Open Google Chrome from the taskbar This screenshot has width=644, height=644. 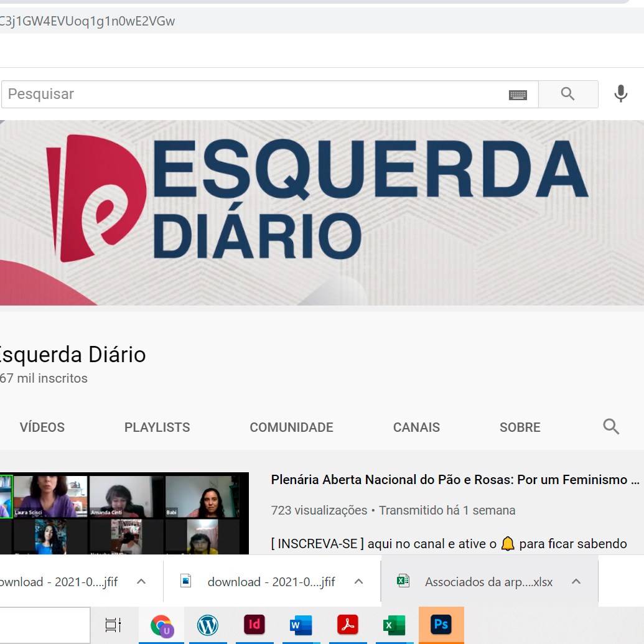(x=161, y=625)
